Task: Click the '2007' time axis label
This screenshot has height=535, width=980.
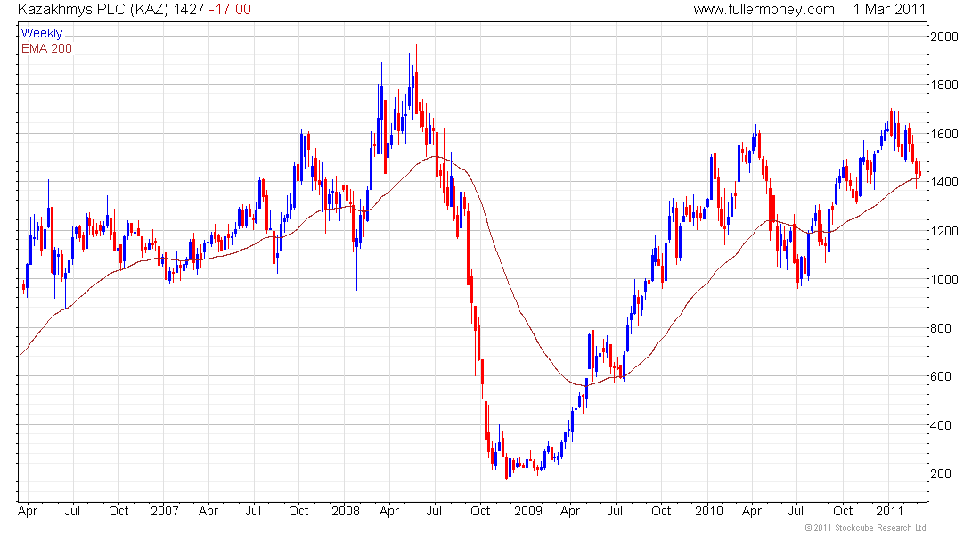Action: 165,511
